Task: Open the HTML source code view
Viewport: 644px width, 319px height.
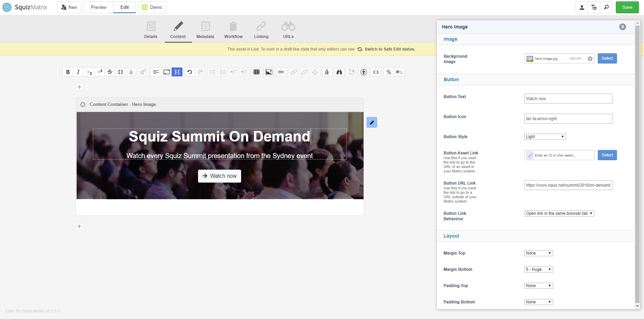Action: (x=376, y=72)
